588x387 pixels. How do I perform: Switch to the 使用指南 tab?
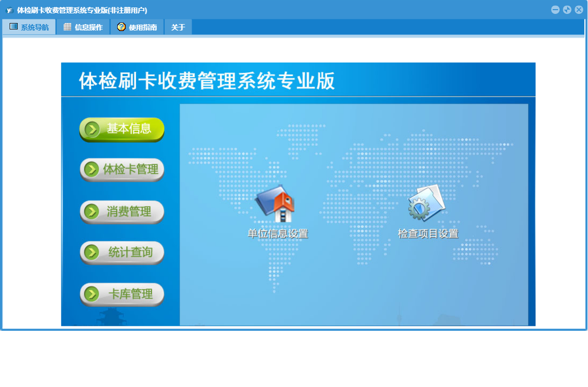[x=142, y=27]
